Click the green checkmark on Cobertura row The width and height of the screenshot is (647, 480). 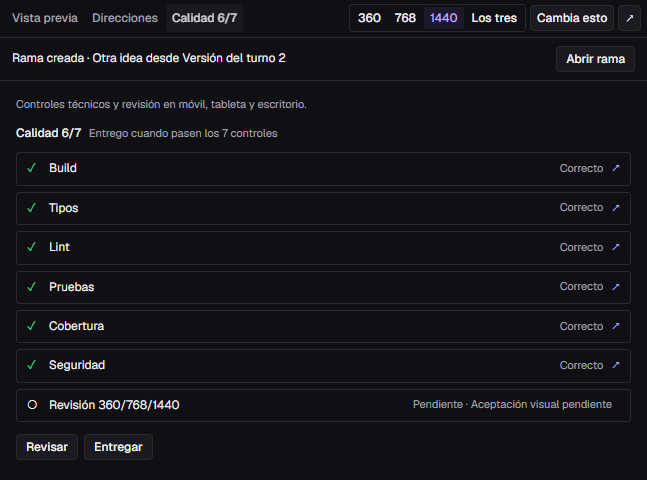click(32, 326)
